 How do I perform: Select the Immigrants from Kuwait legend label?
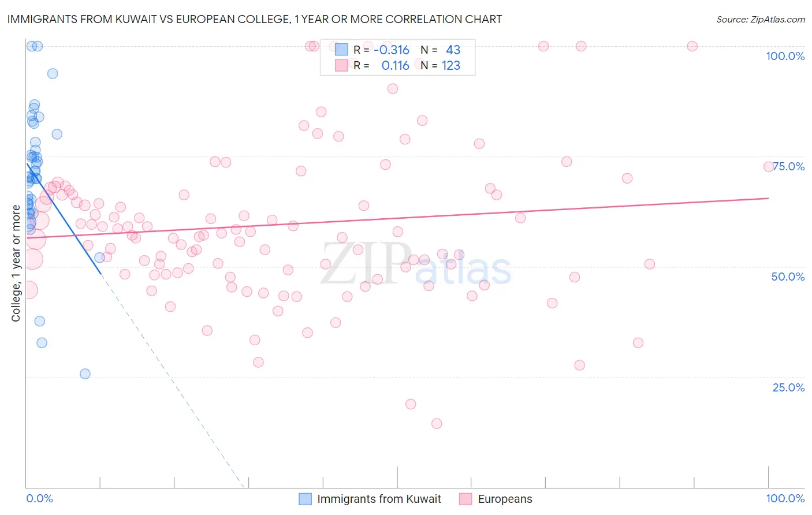click(379, 499)
